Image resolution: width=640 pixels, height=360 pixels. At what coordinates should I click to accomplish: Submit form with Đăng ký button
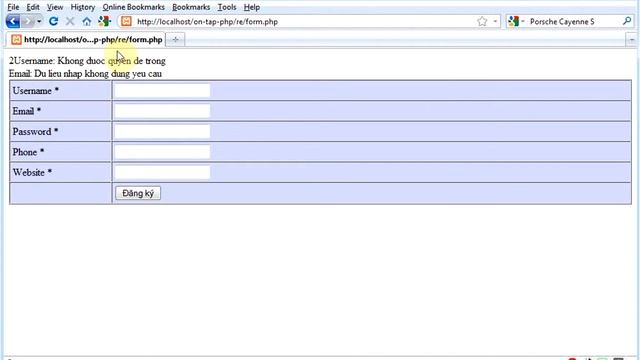tap(138, 193)
